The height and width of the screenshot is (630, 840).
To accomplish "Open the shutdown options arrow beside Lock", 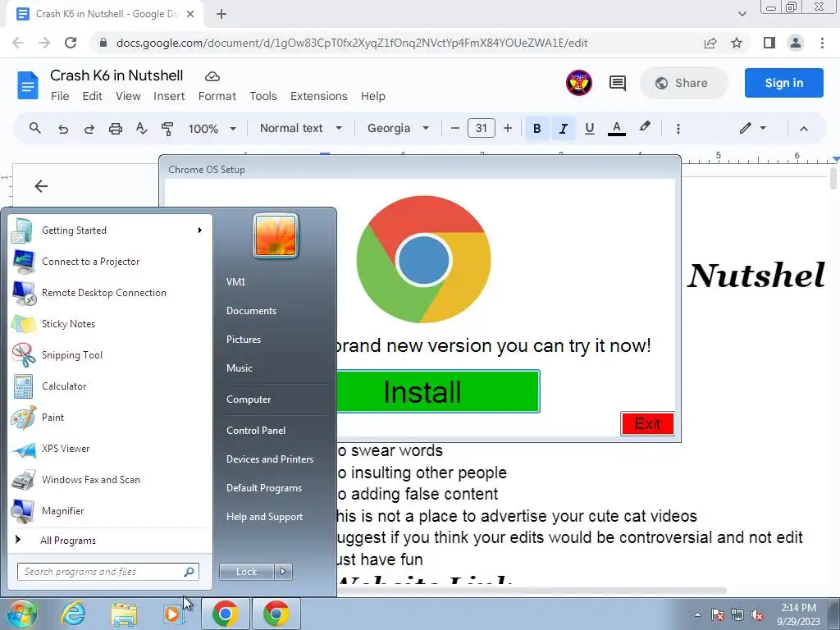I will [283, 572].
